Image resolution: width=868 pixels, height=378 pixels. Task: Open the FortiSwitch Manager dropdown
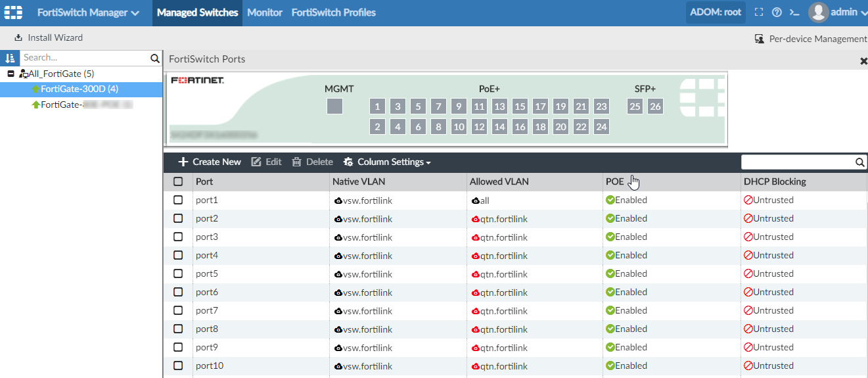coord(88,12)
